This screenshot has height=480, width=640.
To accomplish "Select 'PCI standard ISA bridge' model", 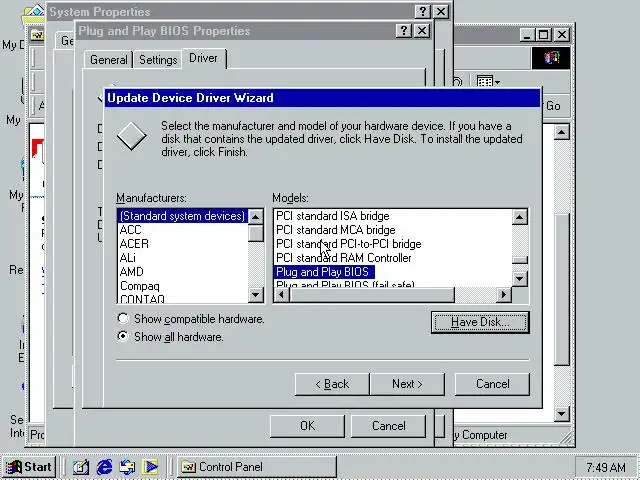I will 333,216.
